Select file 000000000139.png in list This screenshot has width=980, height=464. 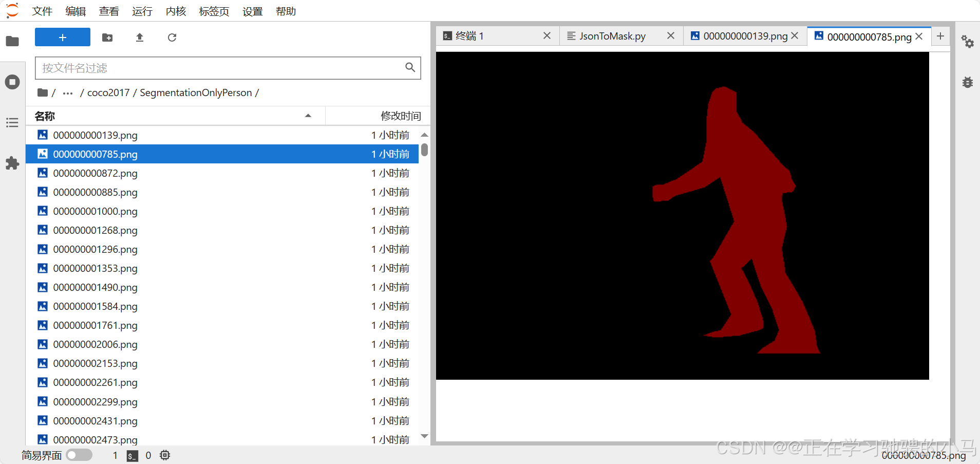tap(222, 135)
